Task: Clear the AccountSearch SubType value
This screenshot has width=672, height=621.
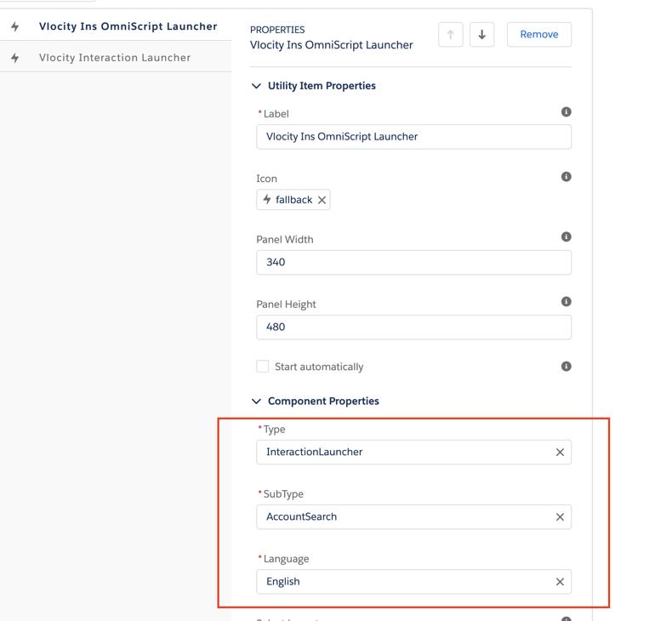Action: pyautogui.click(x=560, y=517)
